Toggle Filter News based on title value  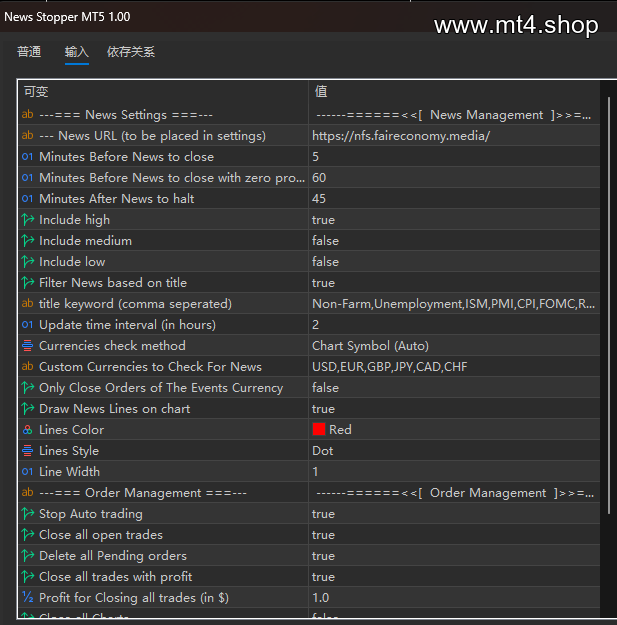[x=454, y=283]
